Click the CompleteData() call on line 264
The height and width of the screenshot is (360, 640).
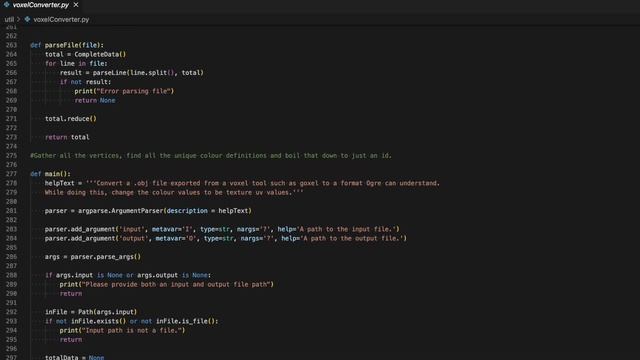coord(100,54)
